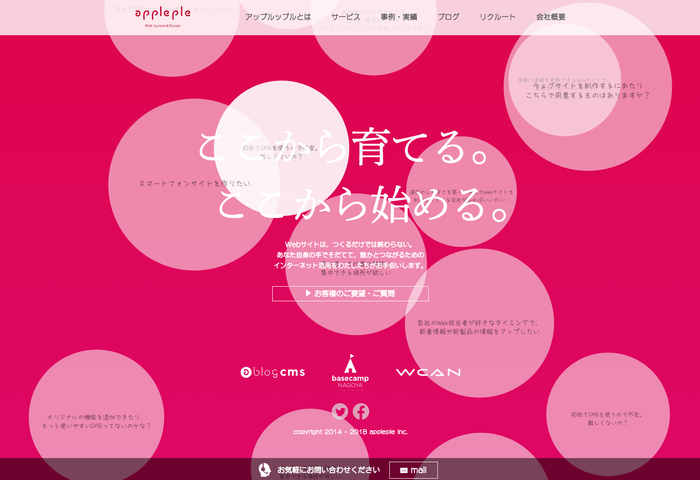
Task: Open the ブログ navigation link
Action: coord(448,17)
